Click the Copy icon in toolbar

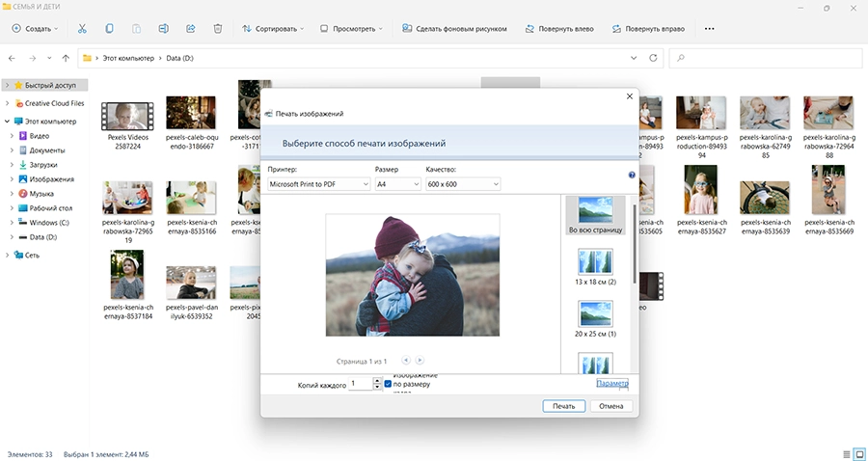pyautogui.click(x=109, y=29)
